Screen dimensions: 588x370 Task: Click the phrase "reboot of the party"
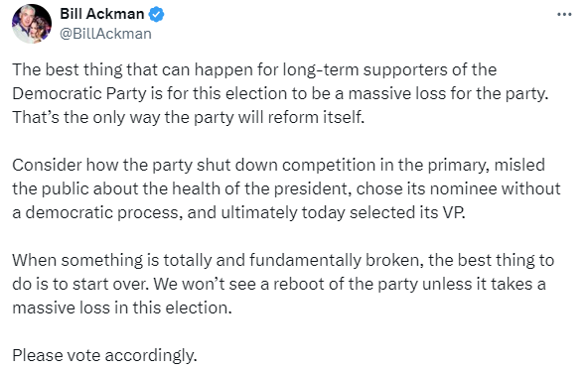(x=346, y=284)
